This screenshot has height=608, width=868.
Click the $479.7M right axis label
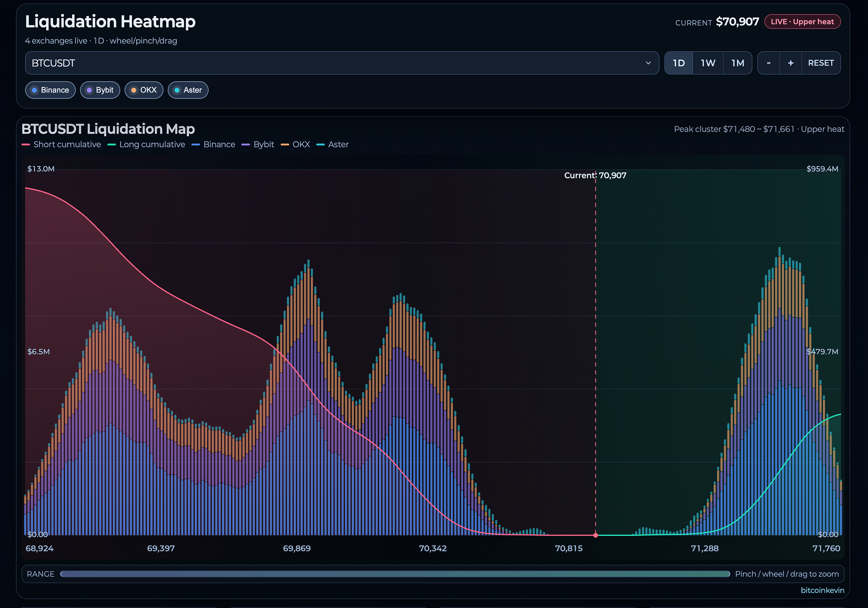(822, 352)
